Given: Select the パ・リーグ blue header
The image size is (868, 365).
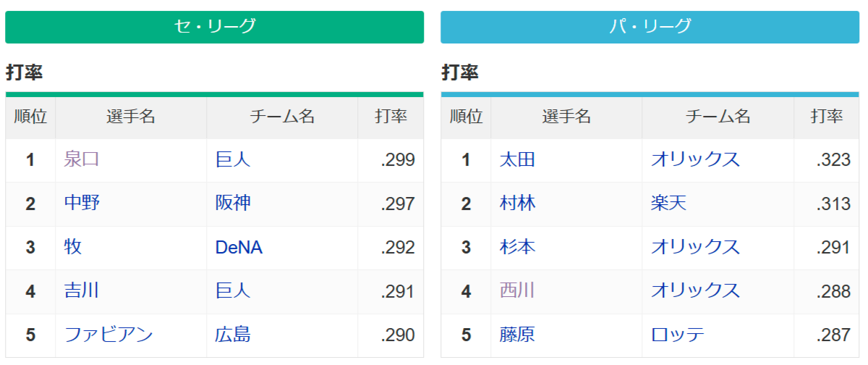Looking at the screenshot, I should coord(650,27).
